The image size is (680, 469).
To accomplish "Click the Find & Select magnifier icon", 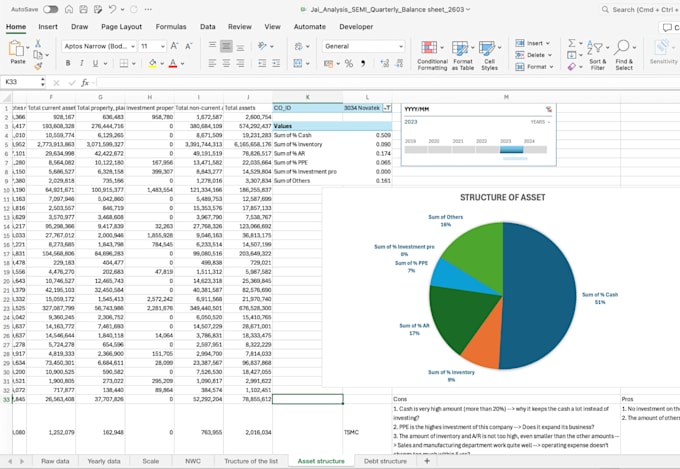I will pos(622,46).
